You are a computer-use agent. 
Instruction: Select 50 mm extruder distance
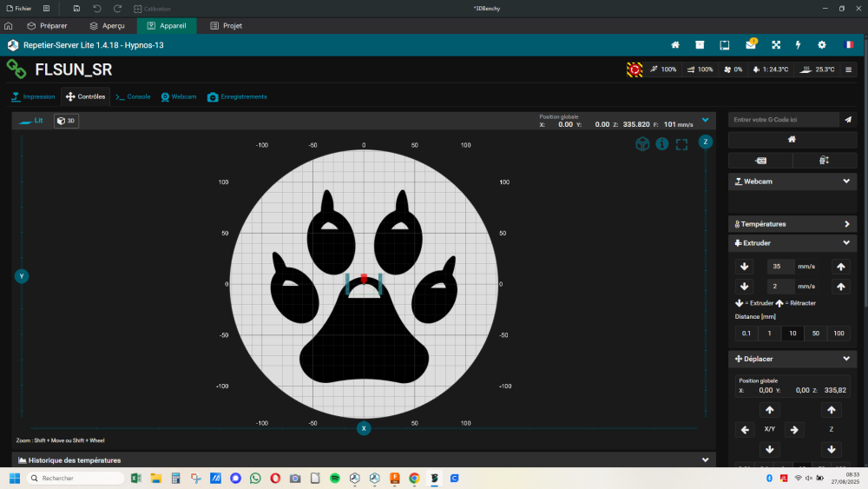coord(815,334)
